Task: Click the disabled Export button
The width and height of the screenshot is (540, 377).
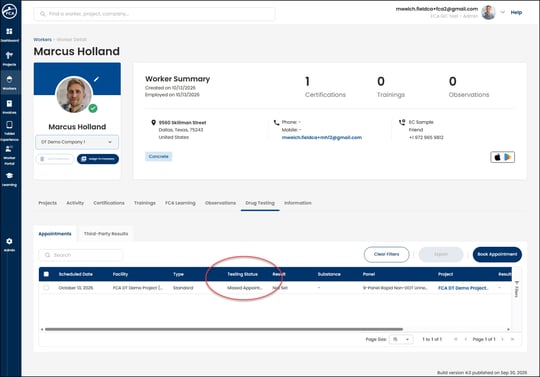Action: (441, 254)
